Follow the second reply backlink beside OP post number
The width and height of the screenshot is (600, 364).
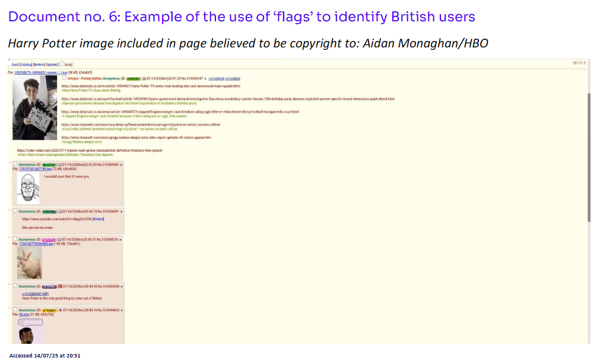pyautogui.click(x=232, y=79)
